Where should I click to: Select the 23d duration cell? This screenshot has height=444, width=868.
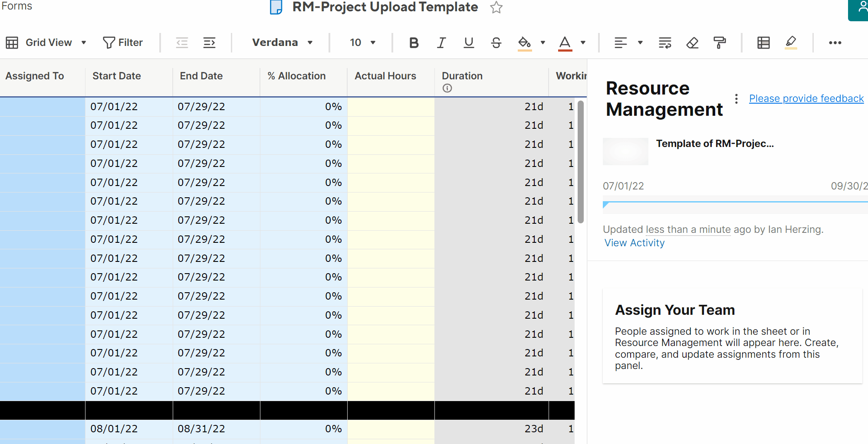coord(491,429)
